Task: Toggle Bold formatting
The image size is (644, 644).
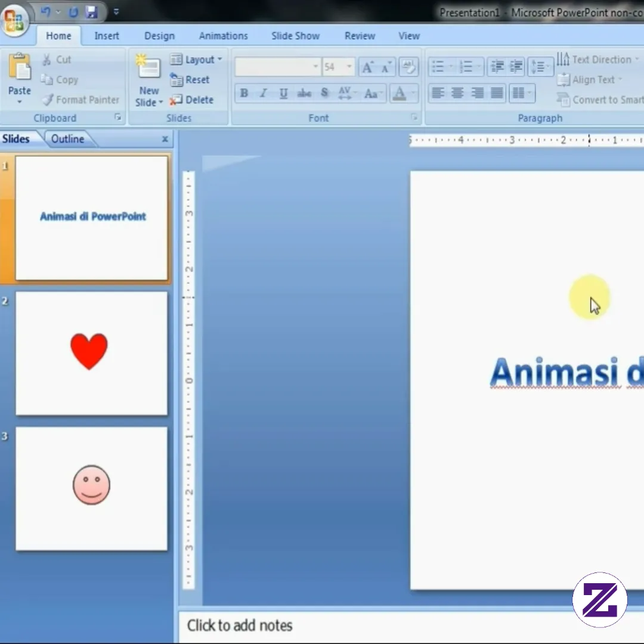Action: click(244, 93)
